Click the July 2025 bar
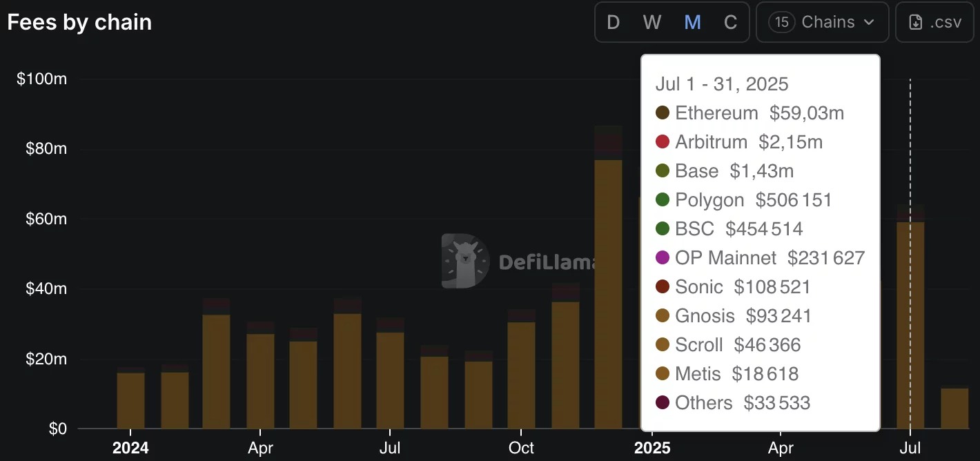 click(910, 317)
